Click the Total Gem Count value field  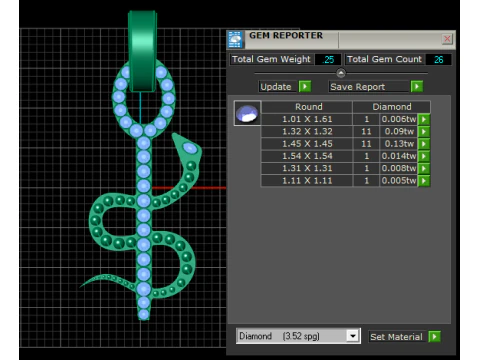click(x=438, y=60)
